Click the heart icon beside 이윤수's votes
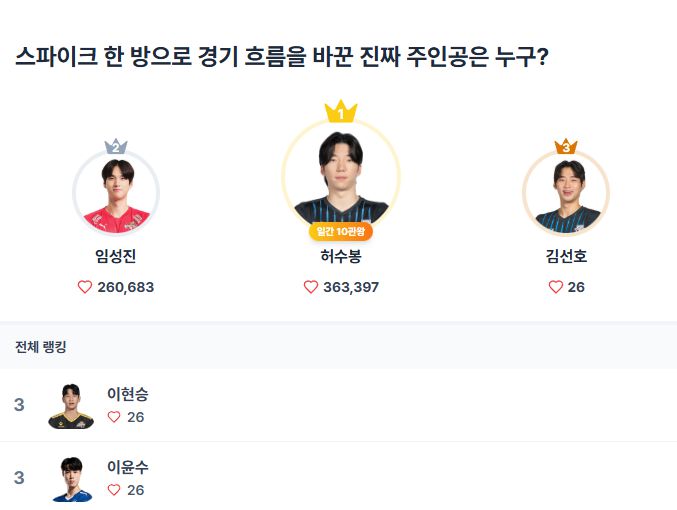 tap(114, 490)
